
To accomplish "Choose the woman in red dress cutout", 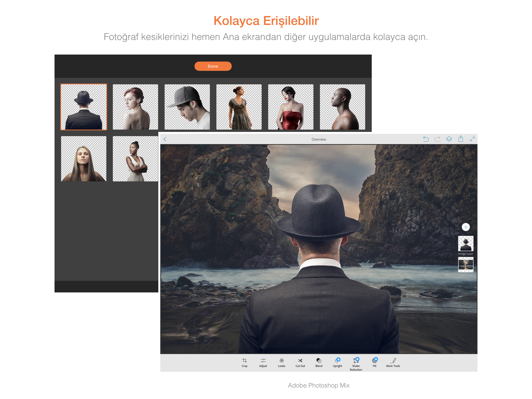I will point(291,107).
